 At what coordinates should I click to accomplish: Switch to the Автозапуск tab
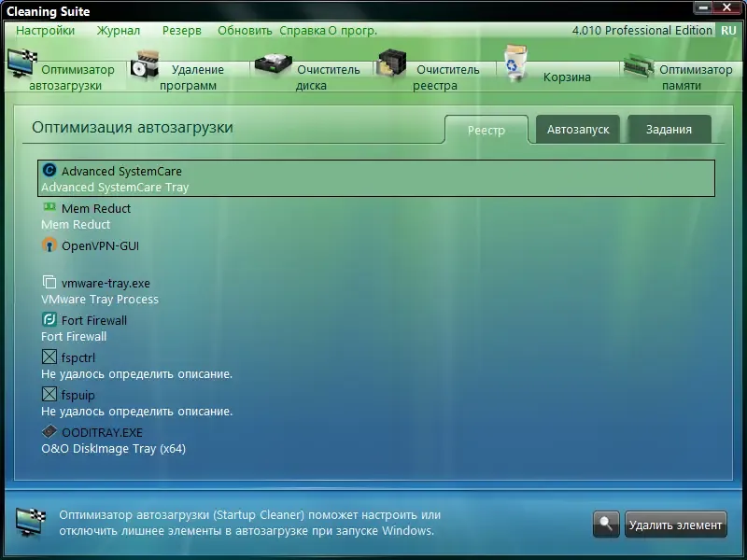[x=580, y=129]
